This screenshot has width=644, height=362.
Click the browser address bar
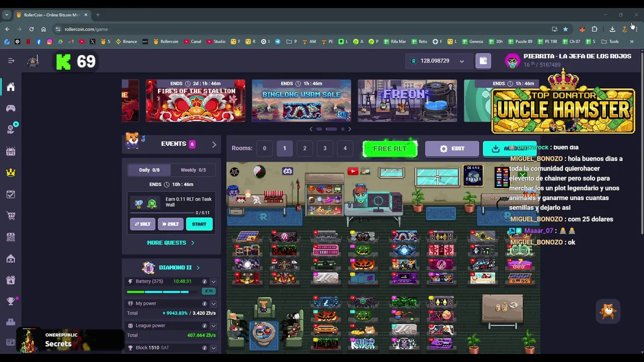(x=302, y=29)
